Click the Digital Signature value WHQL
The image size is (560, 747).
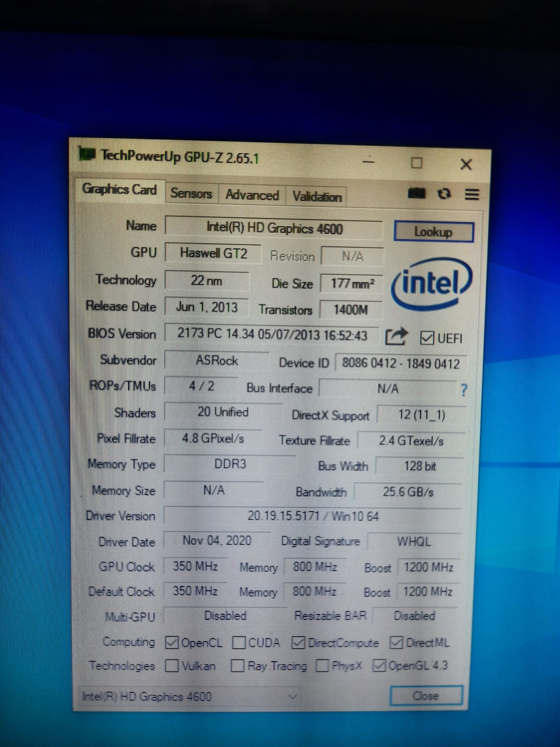(414, 542)
